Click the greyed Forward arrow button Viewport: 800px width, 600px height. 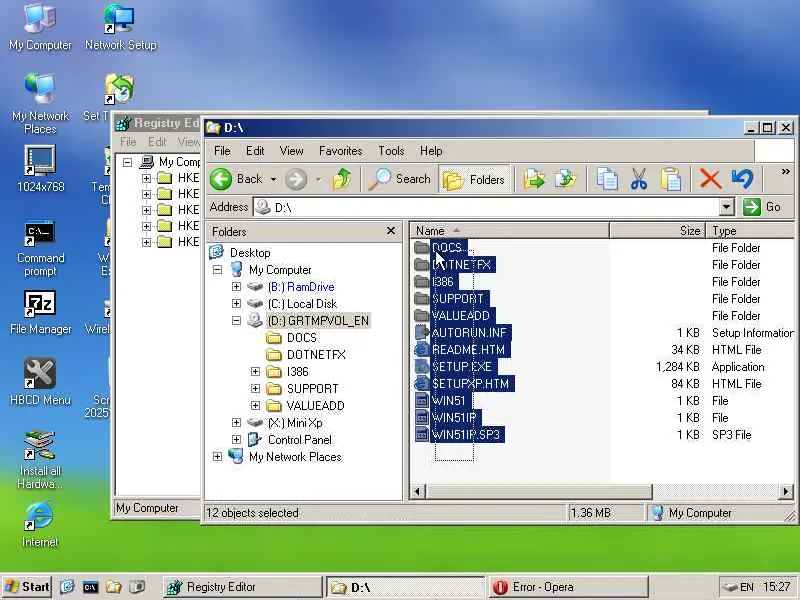[x=296, y=179]
